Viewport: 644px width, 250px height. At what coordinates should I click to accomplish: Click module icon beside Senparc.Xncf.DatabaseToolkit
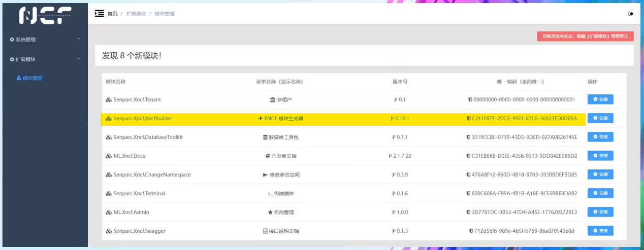(109, 137)
